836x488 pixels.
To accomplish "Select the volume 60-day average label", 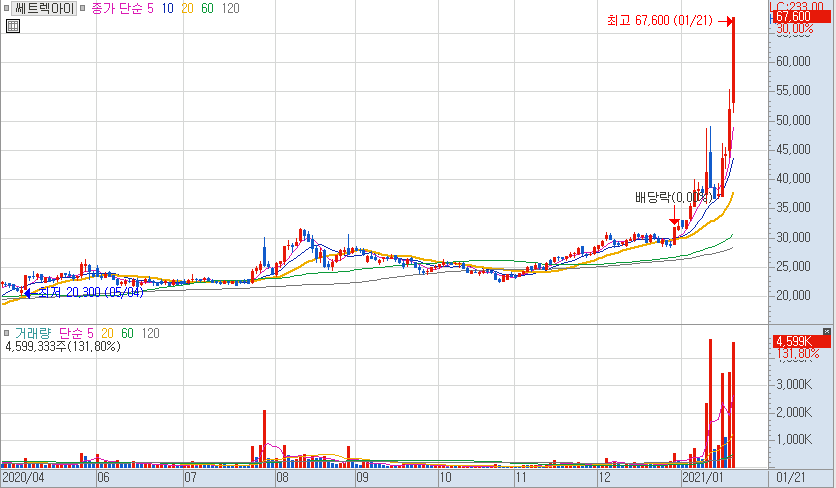I will 127,333.
